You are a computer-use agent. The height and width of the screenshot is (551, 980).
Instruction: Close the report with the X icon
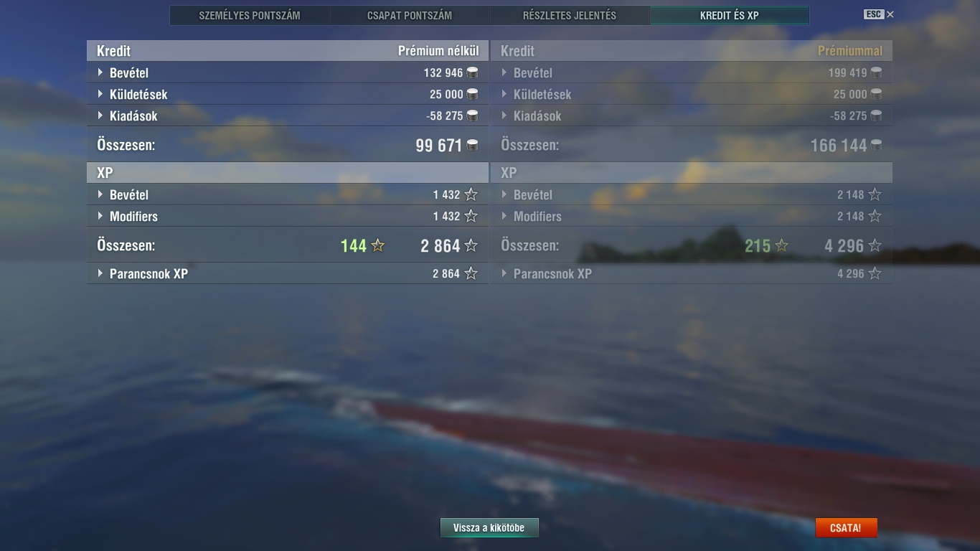pos(890,14)
